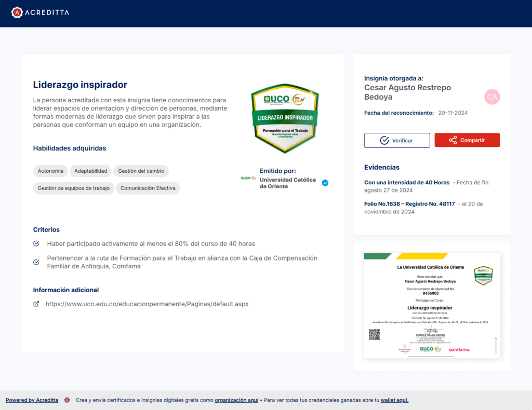Follow the 'organización aquí' footer link
The width and height of the screenshot is (532, 410).
pos(236,400)
